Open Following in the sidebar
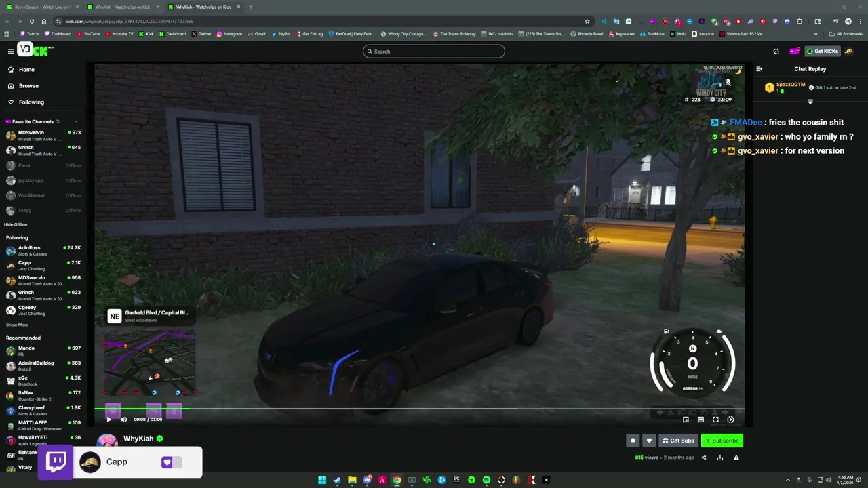The height and width of the screenshot is (488, 868). tap(31, 102)
